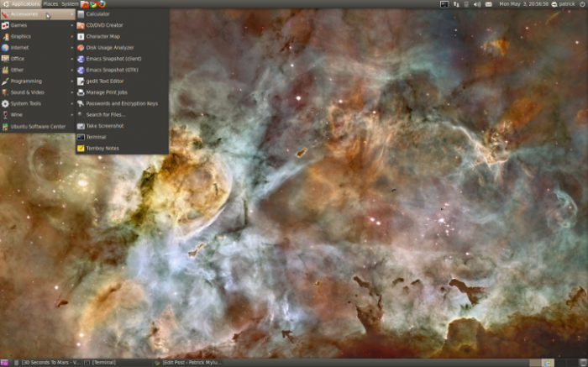Expand the Wine category

[38, 115]
